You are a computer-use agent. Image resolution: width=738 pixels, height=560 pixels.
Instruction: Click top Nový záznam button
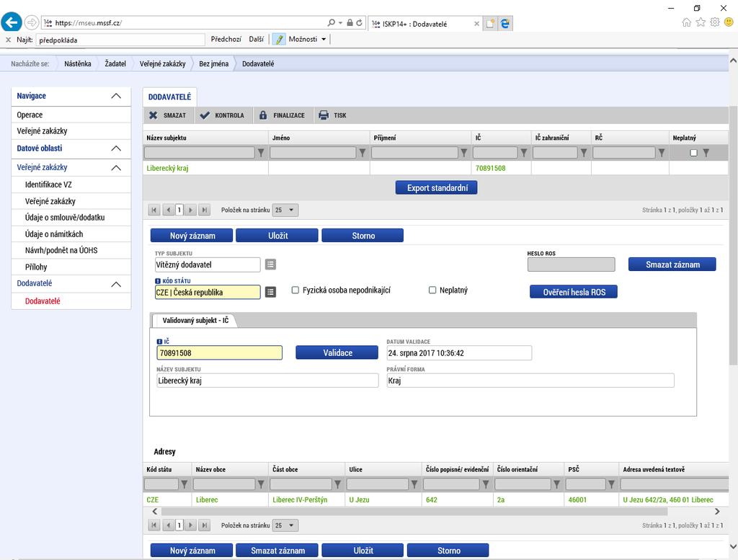[192, 236]
